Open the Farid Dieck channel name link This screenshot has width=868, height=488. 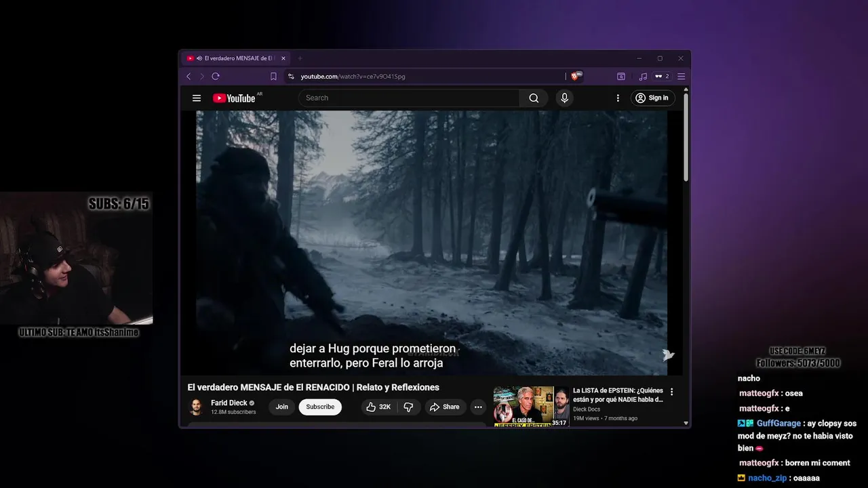click(229, 403)
